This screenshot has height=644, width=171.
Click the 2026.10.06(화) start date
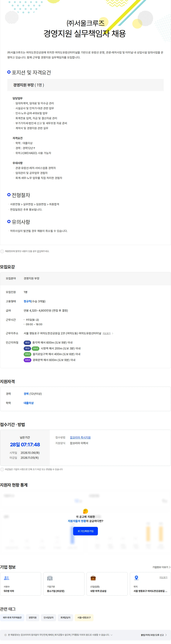click(x=30, y=453)
